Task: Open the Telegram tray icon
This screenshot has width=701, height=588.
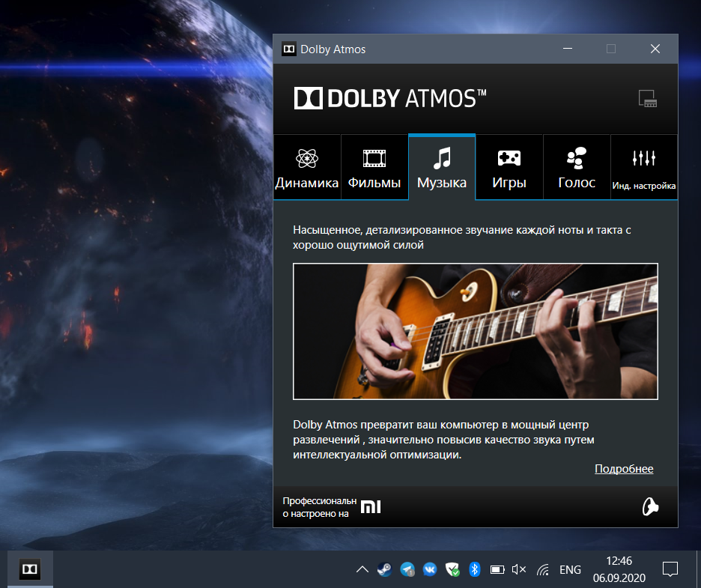Action: (x=407, y=569)
